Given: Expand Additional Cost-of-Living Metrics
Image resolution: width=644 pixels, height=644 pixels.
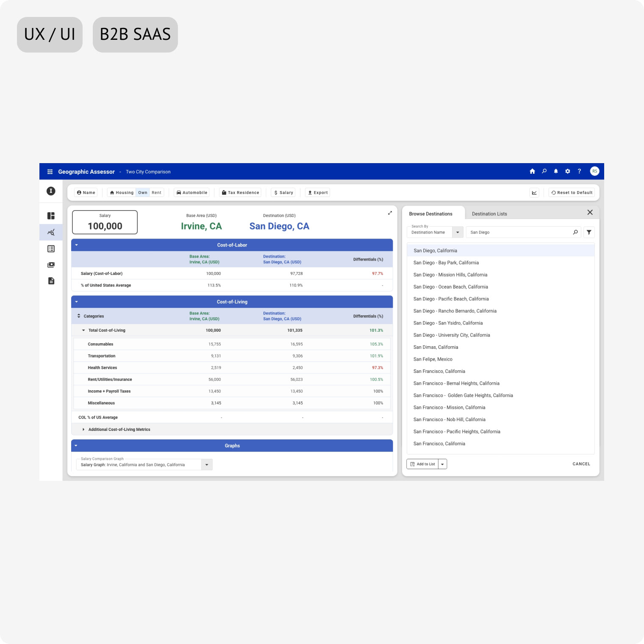Looking at the screenshot, I should click(83, 430).
